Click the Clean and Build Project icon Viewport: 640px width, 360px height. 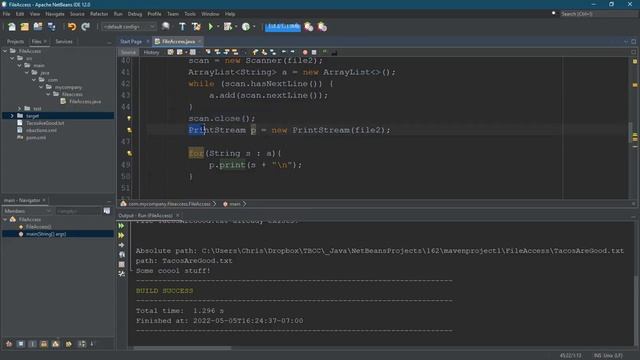click(196, 27)
